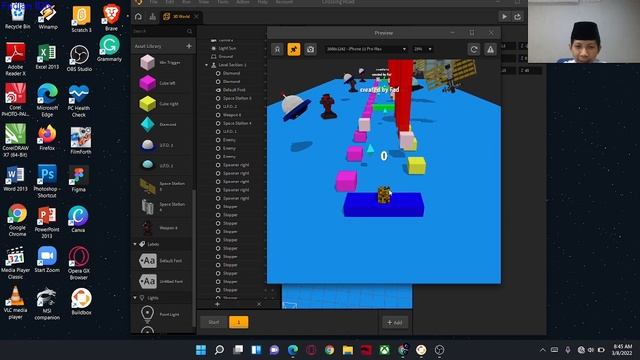The image size is (640, 360).
Task: Toggle visibility circle for U.F.O. 2
Action: pos(218,107)
